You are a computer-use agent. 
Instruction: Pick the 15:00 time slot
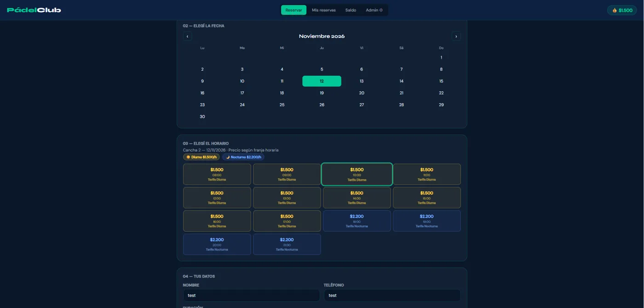click(427, 198)
